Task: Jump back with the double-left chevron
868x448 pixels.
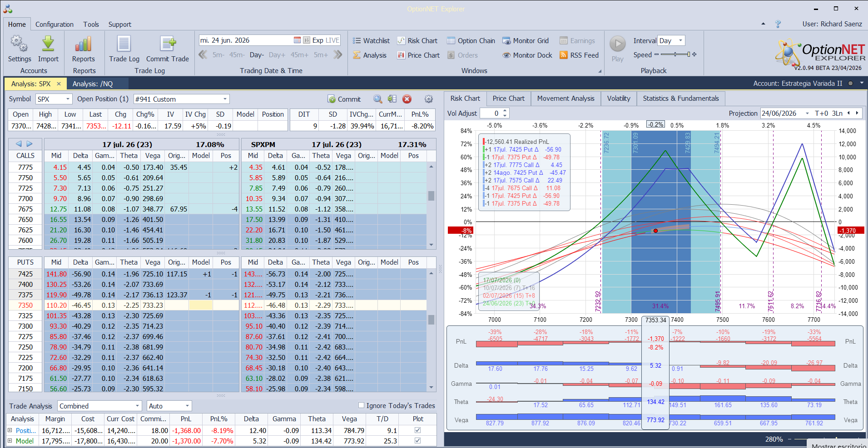Action: (x=203, y=55)
